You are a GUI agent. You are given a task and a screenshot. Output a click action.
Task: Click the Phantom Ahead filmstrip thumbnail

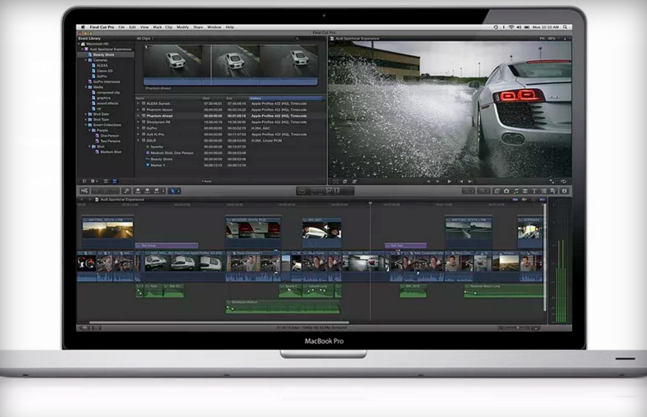(x=231, y=64)
